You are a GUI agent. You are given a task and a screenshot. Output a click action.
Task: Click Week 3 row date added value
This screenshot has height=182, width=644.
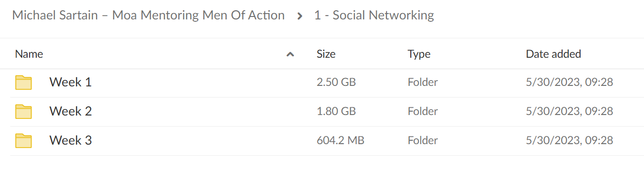[x=569, y=141]
